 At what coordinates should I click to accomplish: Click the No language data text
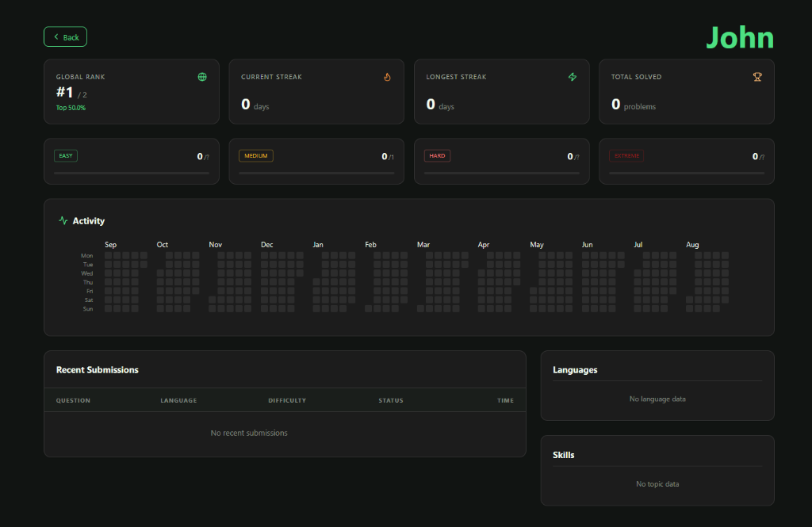(x=657, y=399)
